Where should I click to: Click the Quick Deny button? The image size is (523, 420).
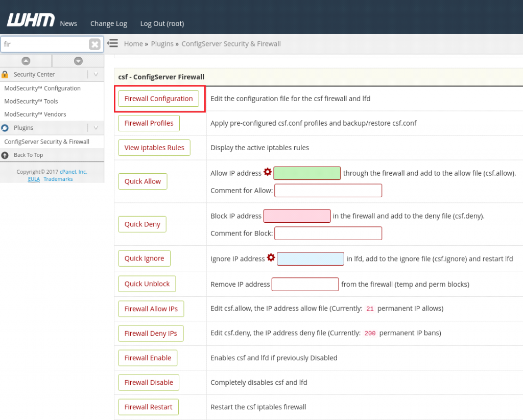pos(142,224)
